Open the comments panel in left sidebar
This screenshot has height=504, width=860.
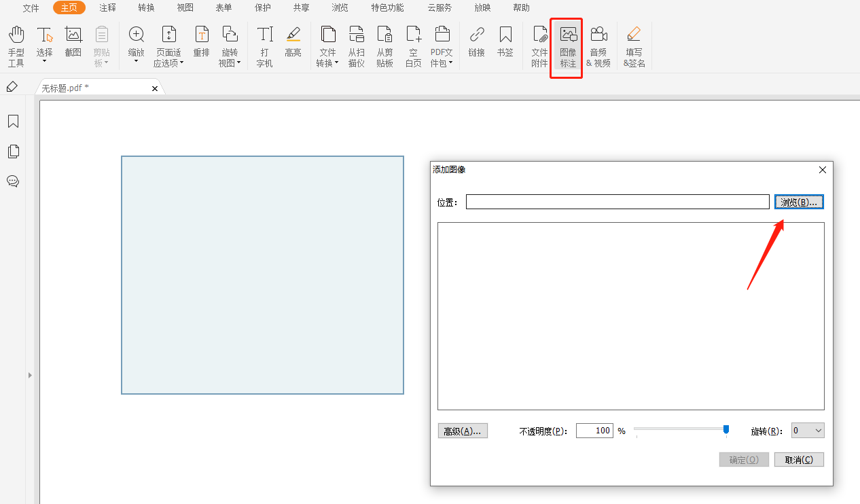(x=13, y=181)
